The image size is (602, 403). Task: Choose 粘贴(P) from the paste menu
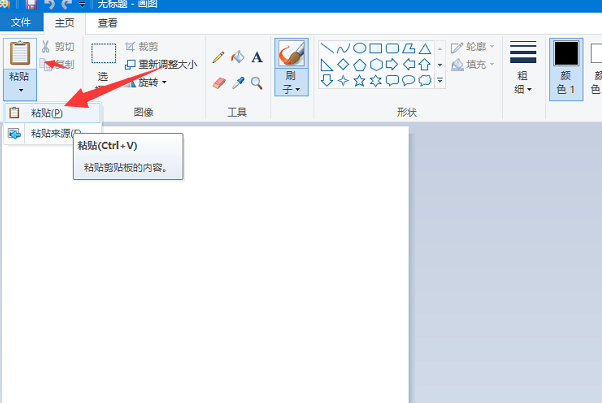(x=52, y=113)
